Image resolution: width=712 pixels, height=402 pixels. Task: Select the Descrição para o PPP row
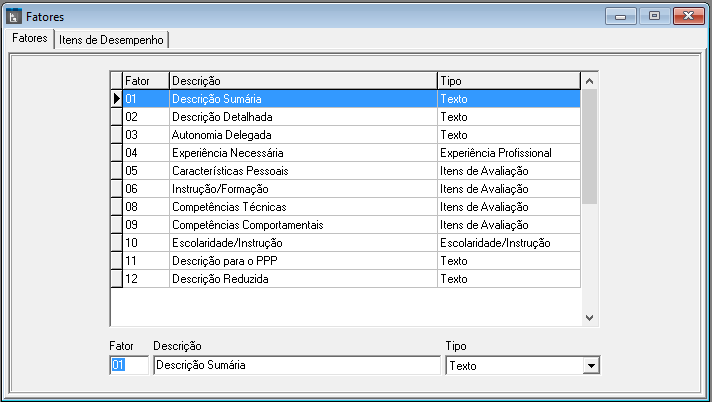(346, 261)
